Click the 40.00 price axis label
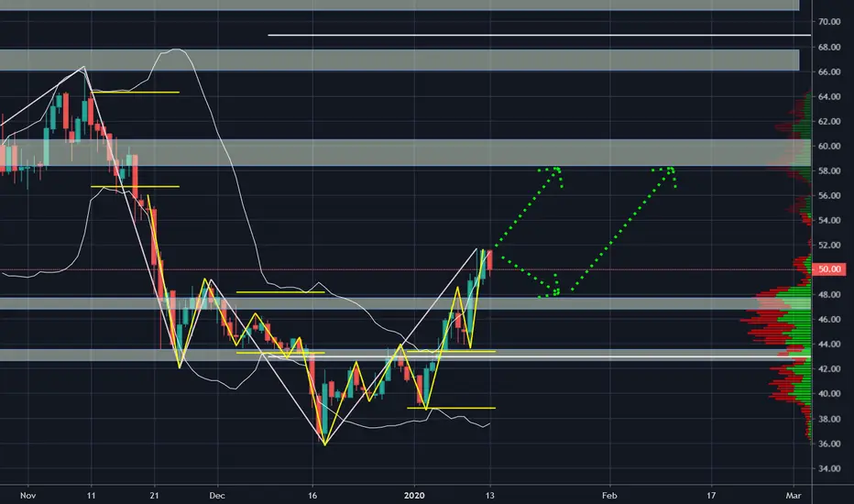This screenshot has width=854, height=504. tap(829, 394)
